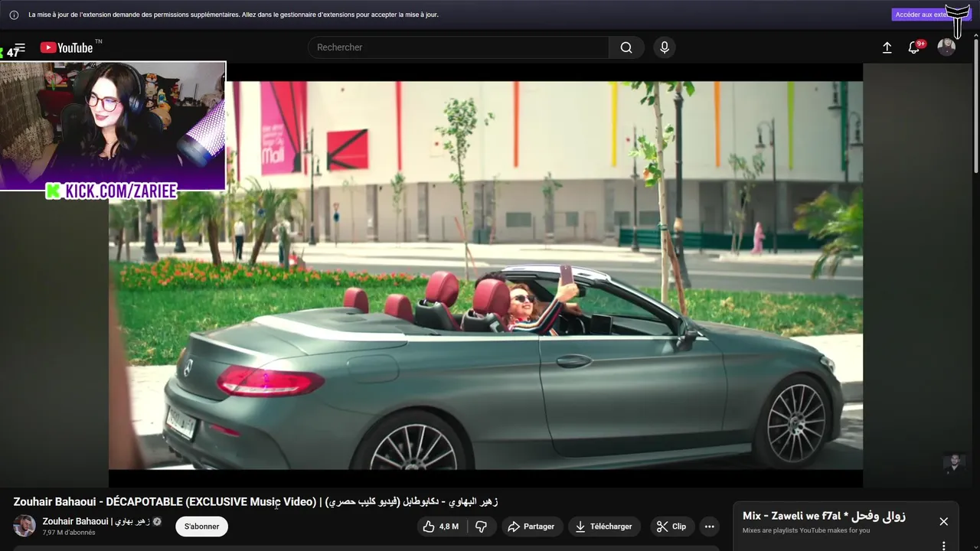The image size is (980, 551).
Task: Close the Mix Zaweli we f7al panel
Action: [x=943, y=521]
